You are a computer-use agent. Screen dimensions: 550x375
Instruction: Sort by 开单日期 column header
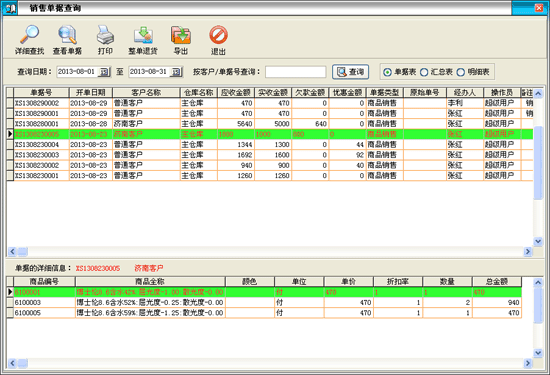point(90,93)
